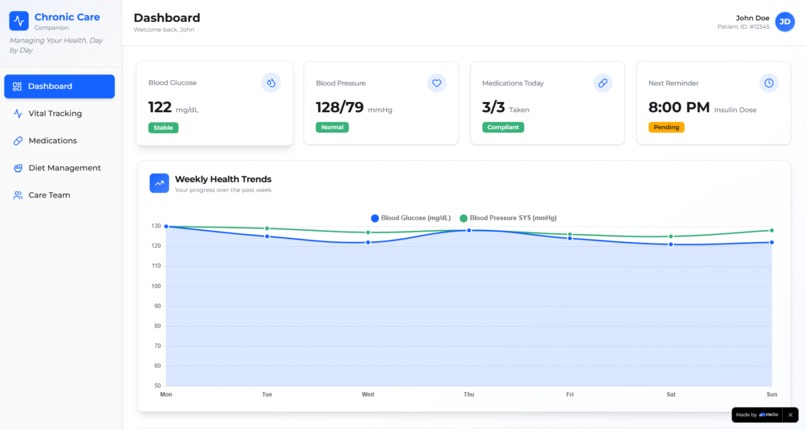Screen dimensions: 806x430
Task: Click the John Doe name text
Action: [752, 18]
